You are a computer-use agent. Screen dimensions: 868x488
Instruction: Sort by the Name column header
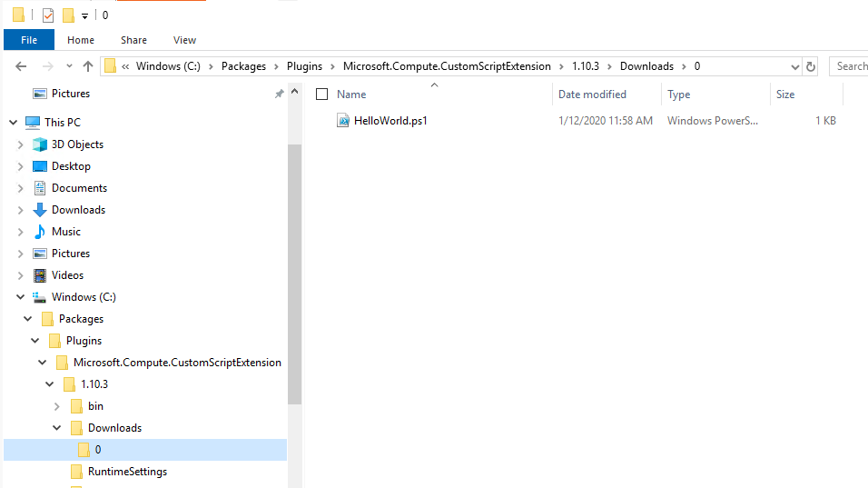[351, 95]
